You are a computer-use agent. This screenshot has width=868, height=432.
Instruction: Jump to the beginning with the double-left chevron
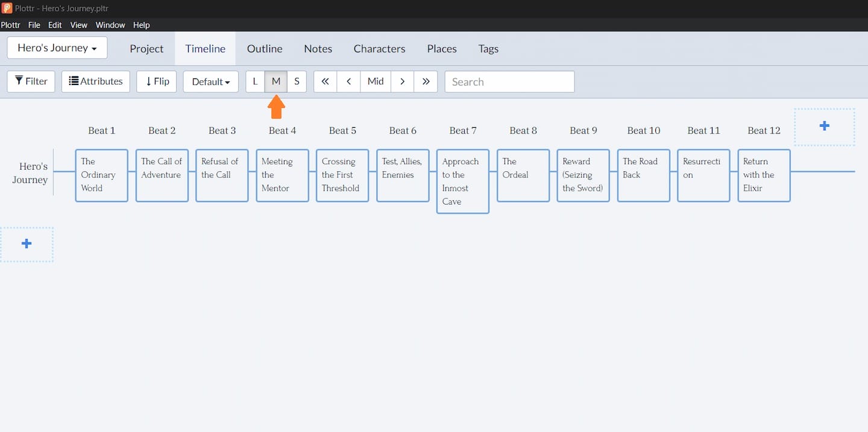[x=325, y=81]
